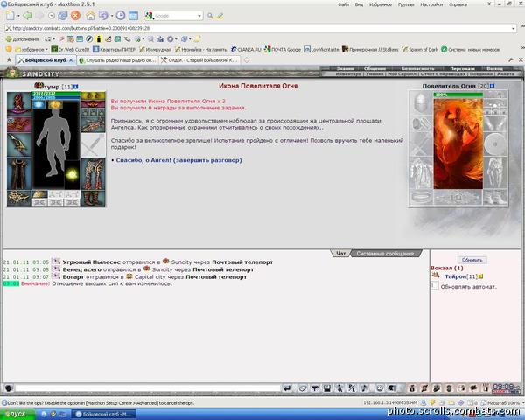
Task: Click the Windows Пуск start button
Action: 17,414
